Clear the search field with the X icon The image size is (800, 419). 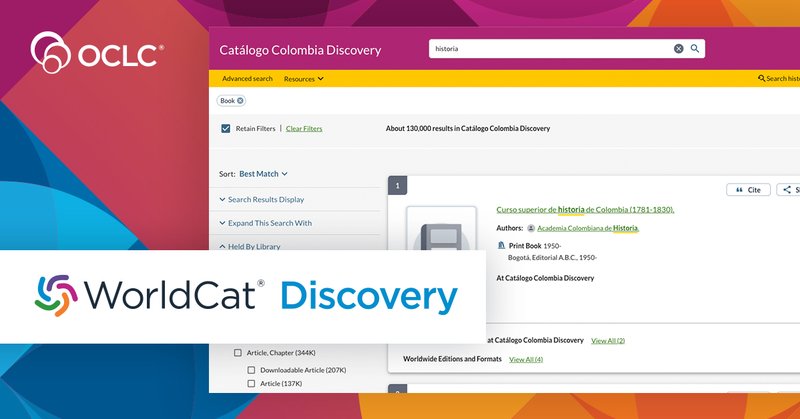click(679, 48)
